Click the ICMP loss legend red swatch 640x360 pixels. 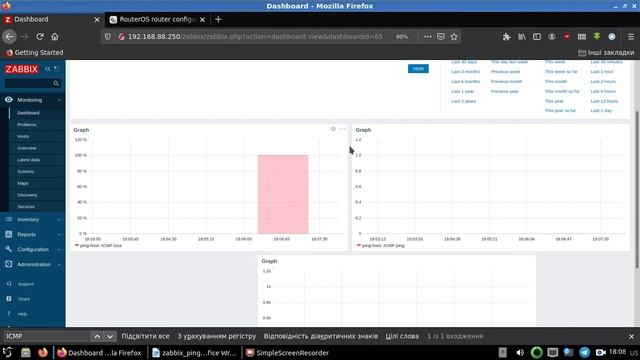77,245
